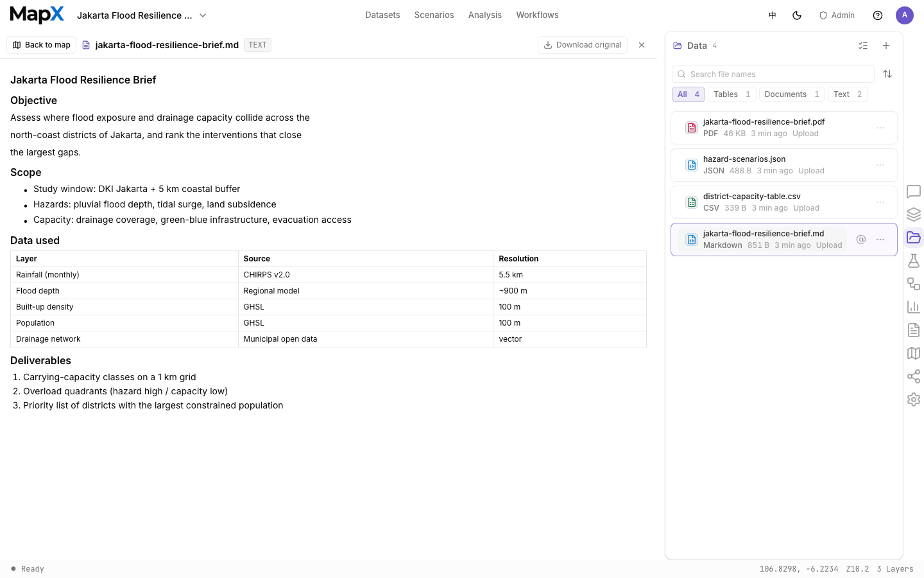Open settings gear in right sidebar
The width and height of the screenshot is (924, 578).
[x=914, y=399]
